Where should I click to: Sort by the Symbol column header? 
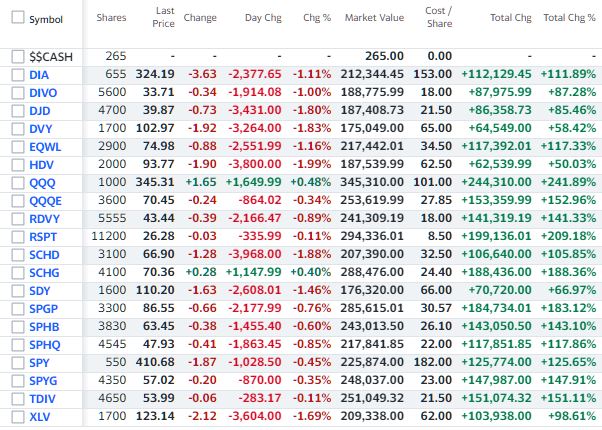pos(46,19)
